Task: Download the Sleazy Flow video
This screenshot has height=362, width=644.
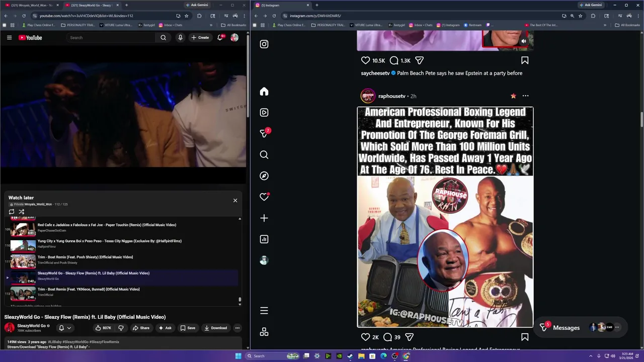Action: (215, 328)
